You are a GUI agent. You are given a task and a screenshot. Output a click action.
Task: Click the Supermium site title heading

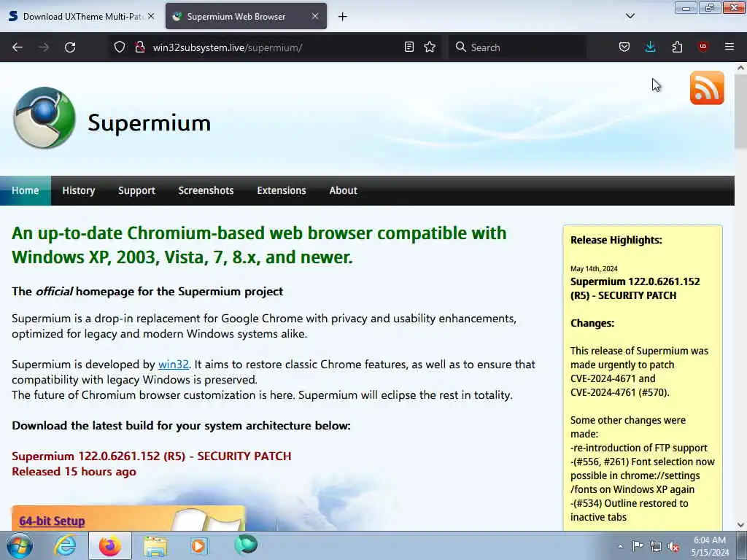click(x=149, y=122)
